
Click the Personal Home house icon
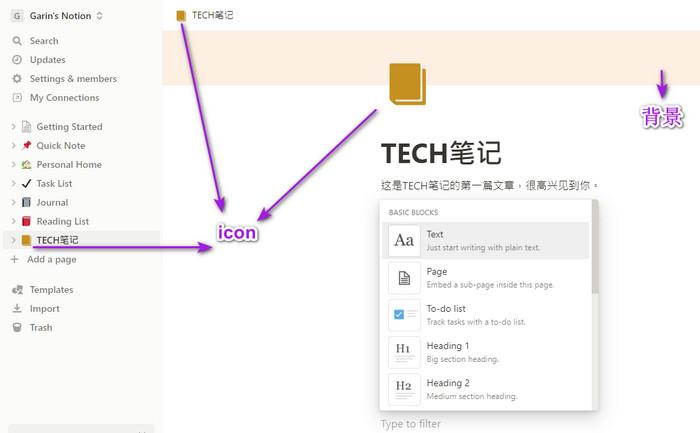click(26, 165)
